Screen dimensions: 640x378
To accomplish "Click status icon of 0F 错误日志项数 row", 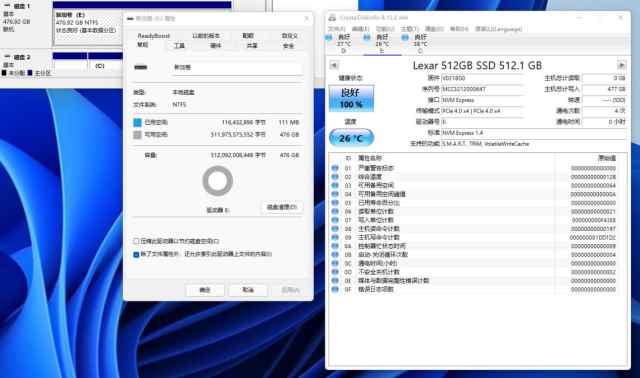I will click(335, 289).
